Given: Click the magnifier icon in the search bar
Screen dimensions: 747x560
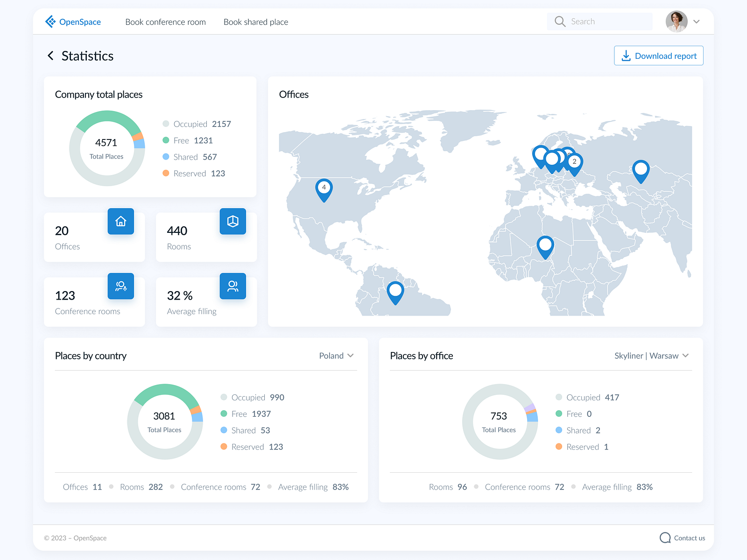Looking at the screenshot, I should [x=559, y=21].
